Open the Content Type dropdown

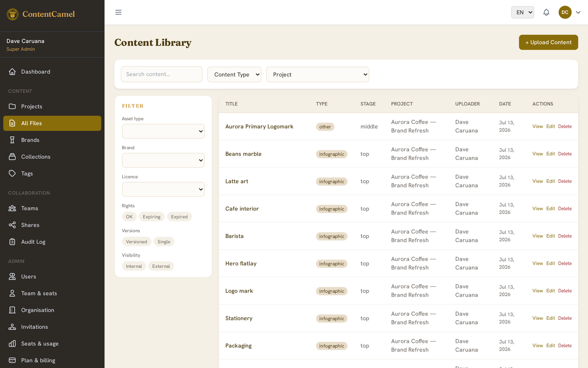(234, 74)
